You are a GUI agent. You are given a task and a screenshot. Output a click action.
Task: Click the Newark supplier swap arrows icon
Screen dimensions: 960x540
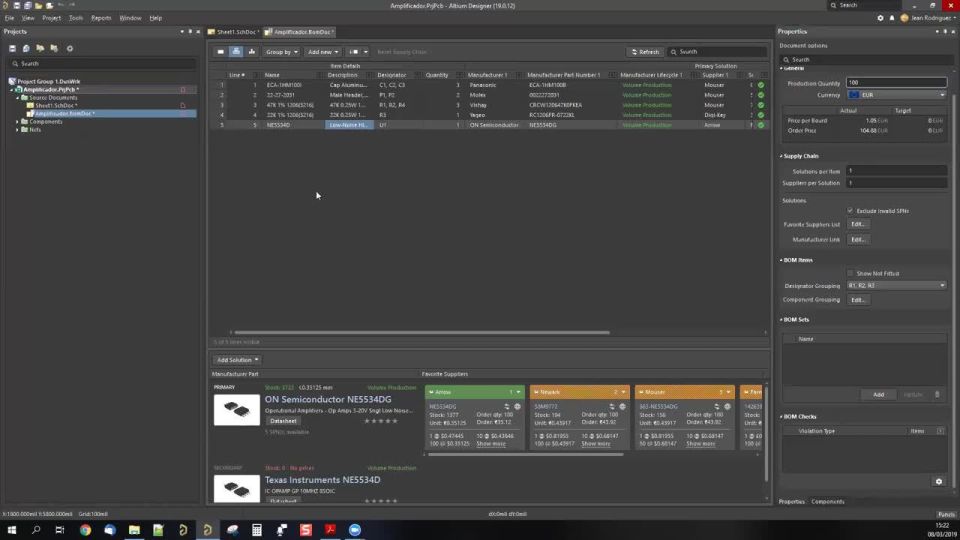(612, 407)
